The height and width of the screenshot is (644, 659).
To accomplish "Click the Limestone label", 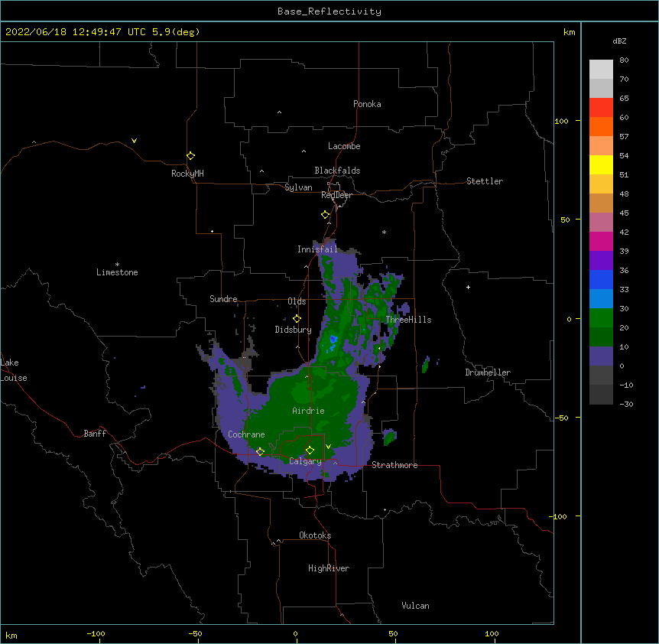I will (x=117, y=272).
